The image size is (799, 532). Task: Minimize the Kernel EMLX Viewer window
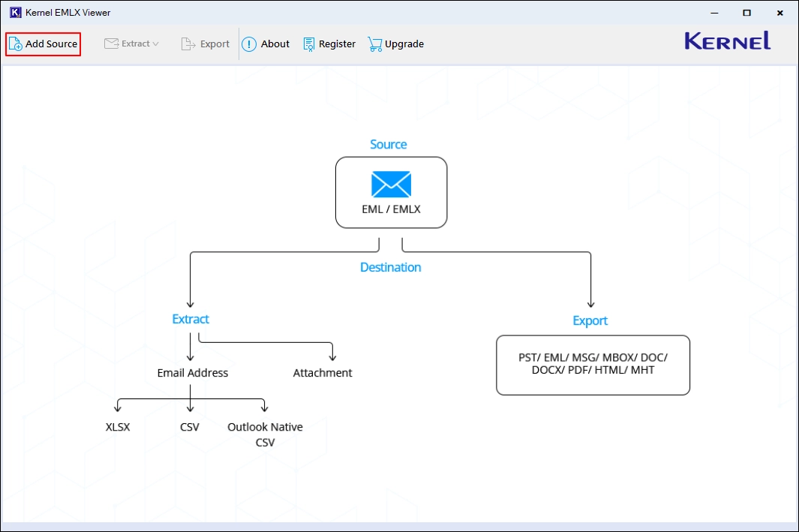(x=714, y=13)
